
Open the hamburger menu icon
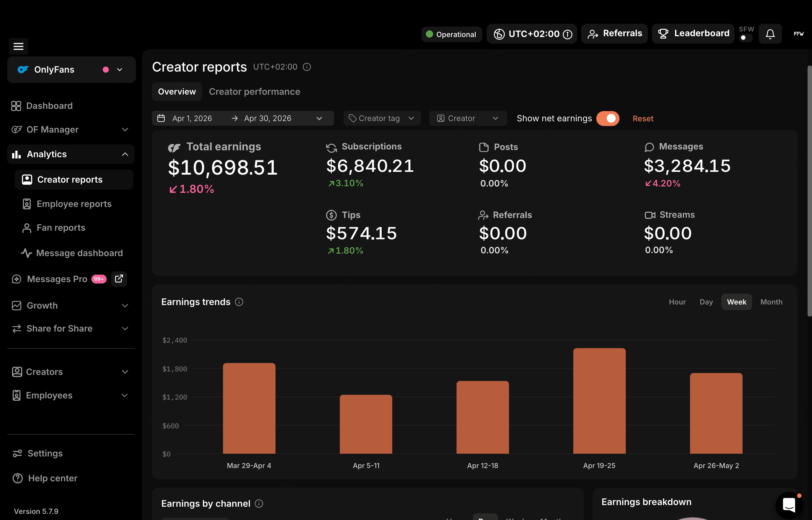click(18, 46)
